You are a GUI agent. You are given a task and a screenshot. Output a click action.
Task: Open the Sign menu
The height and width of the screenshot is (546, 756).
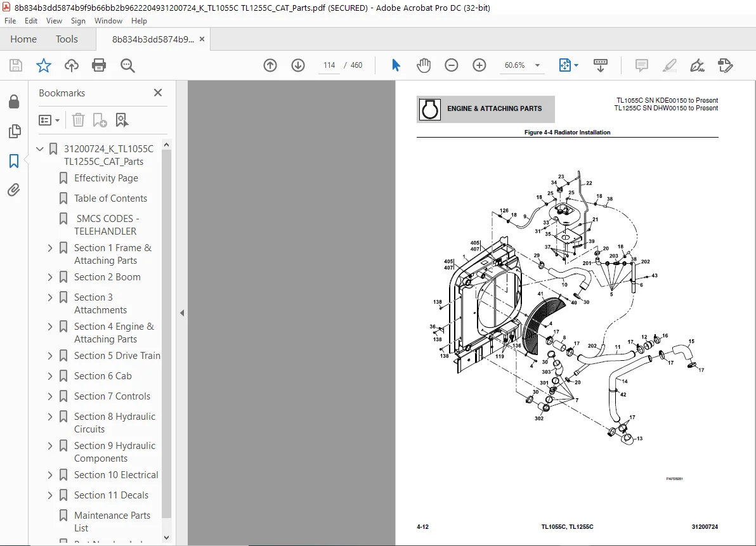tap(78, 21)
